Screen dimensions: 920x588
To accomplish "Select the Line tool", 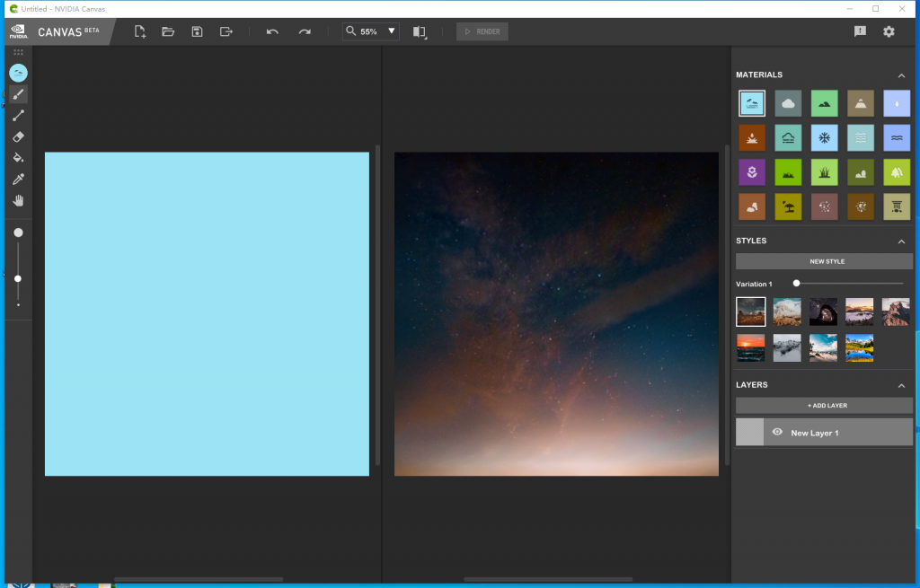I will 18,116.
